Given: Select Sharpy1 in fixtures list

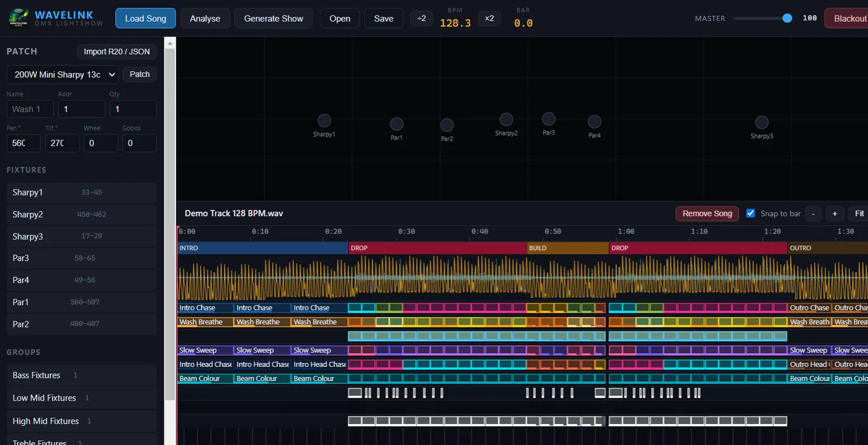Looking at the screenshot, I should pyautogui.click(x=81, y=192).
